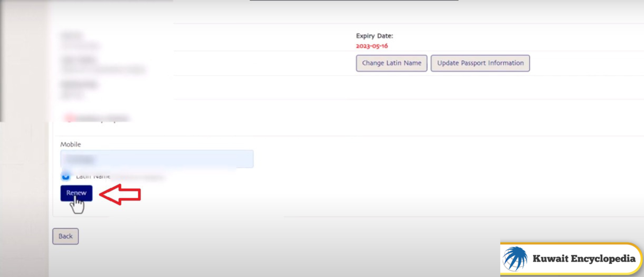Screen dimensions: 644x277
Task: Select the red expiry date 2023-05-16
Action: (x=372, y=46)
